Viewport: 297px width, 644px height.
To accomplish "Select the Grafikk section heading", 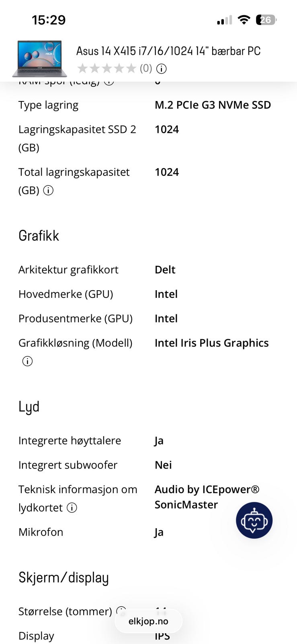I will pos(39,235).
